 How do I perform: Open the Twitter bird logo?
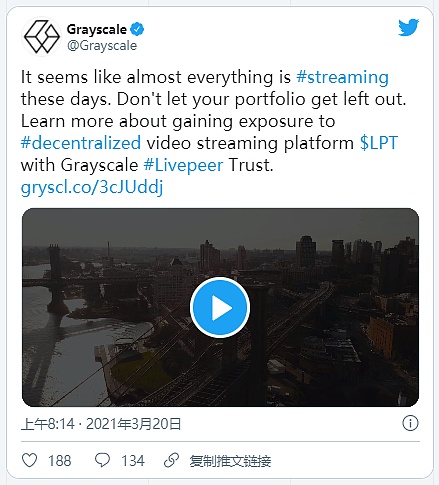coord(408,27)
